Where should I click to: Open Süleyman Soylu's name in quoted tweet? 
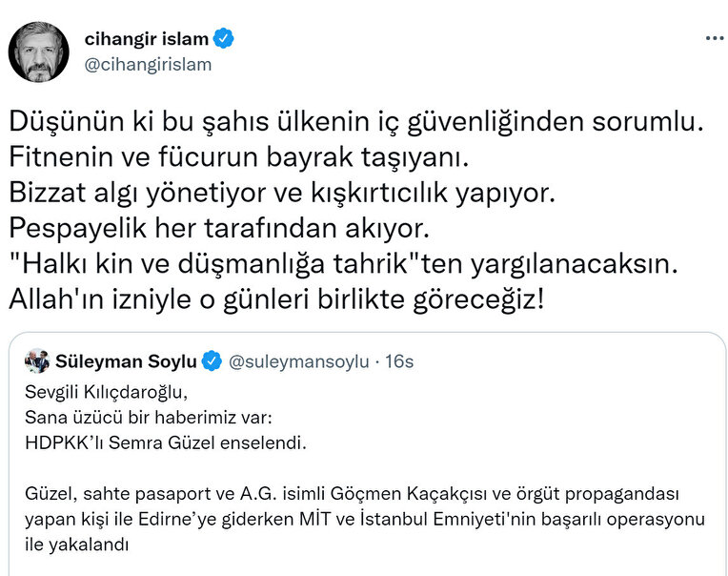coord(126,361)
